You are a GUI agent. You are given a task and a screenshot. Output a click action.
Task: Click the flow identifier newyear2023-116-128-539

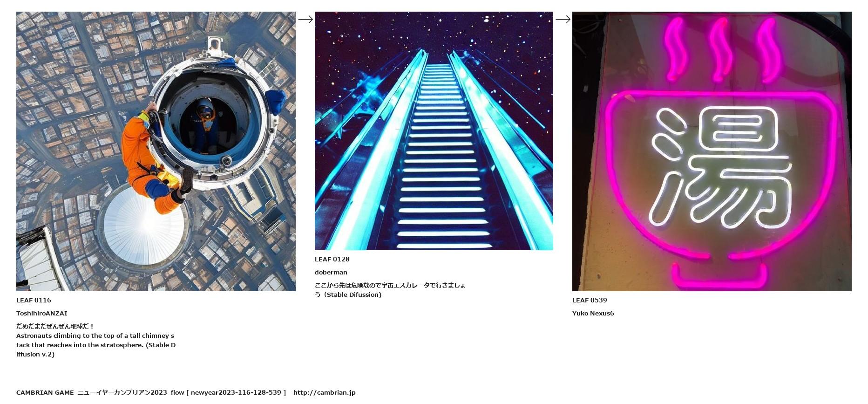[236, 392]
